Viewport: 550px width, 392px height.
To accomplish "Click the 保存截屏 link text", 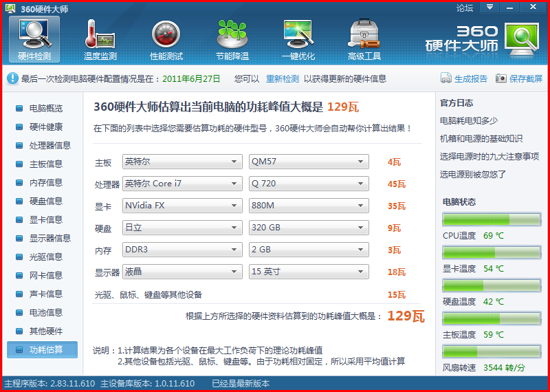I will click(526, 78).
